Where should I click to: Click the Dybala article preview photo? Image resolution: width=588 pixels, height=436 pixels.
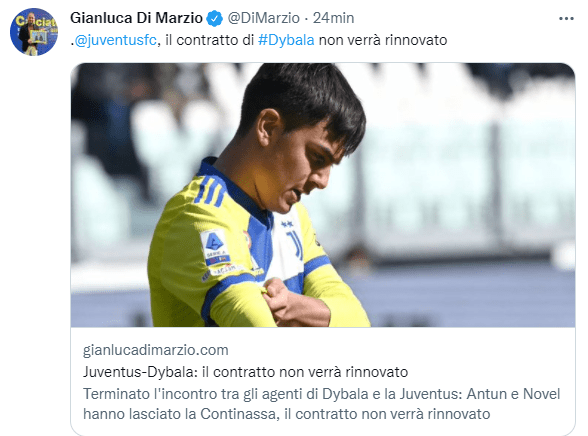pos(323,195)
